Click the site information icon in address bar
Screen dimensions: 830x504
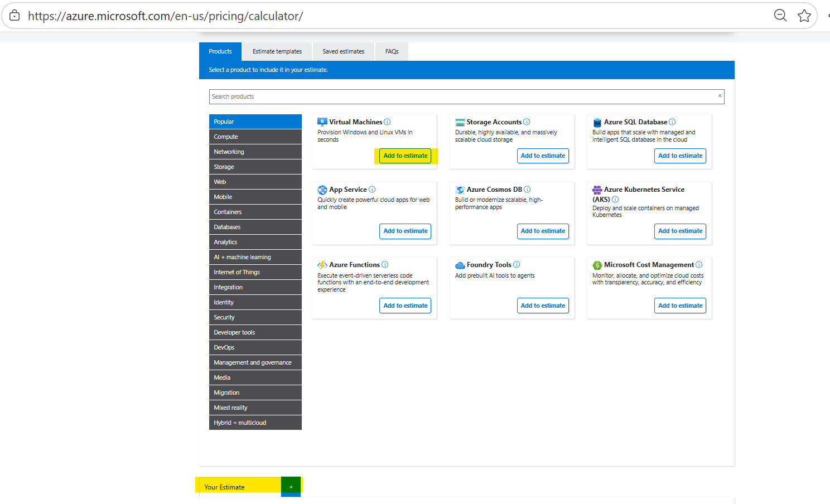pos(15,16)
